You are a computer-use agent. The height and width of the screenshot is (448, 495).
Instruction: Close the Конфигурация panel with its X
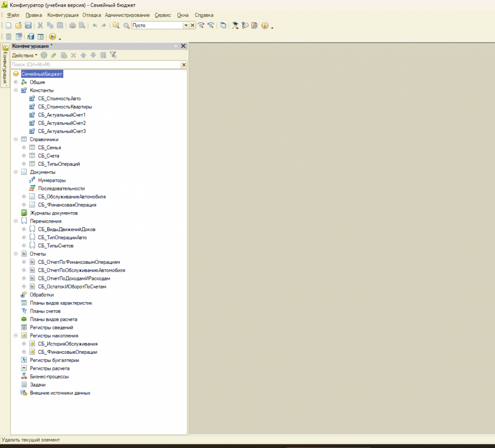point(183,46)
